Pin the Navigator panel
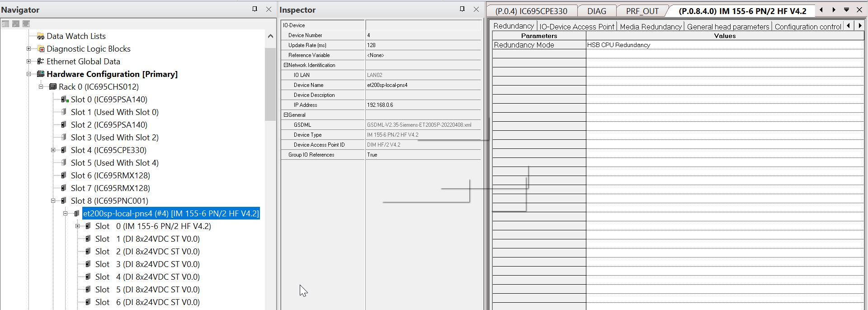 255,9
